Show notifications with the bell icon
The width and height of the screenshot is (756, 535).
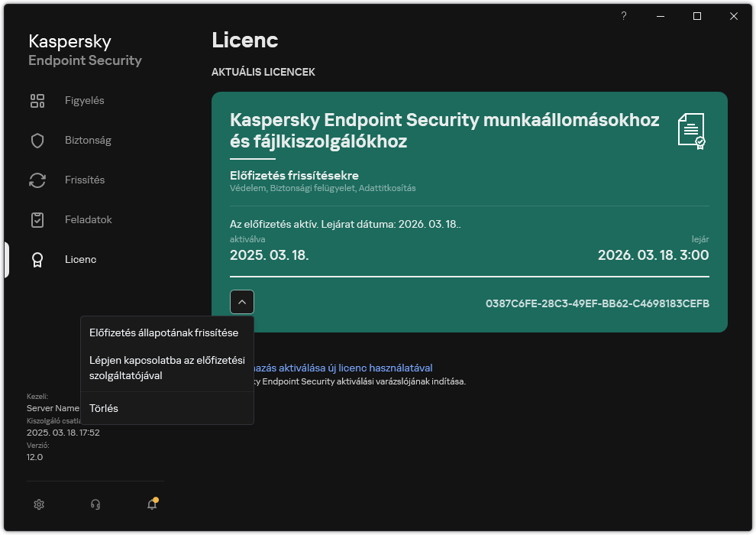151,504
